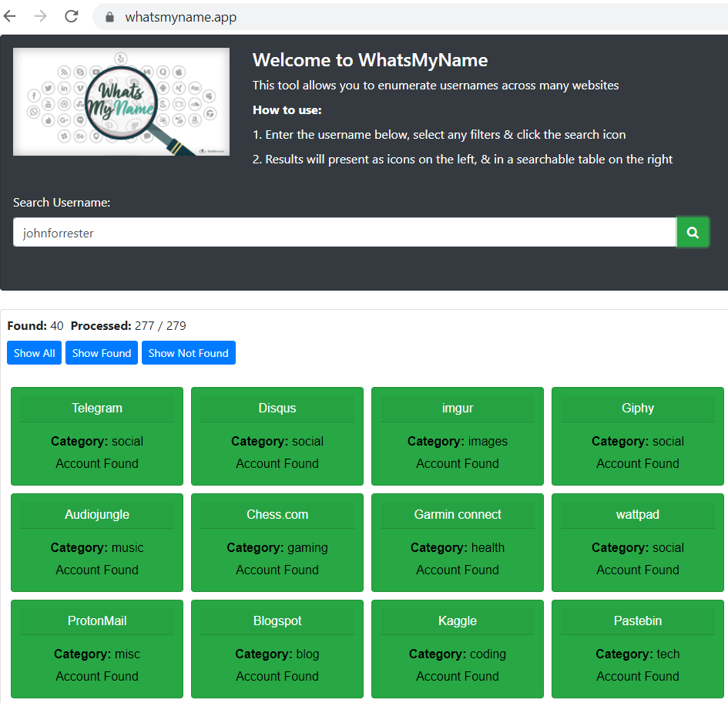This screenshot has width=728, height=703.
Task: Click the browser back arrow
Action: pos(11,16)
